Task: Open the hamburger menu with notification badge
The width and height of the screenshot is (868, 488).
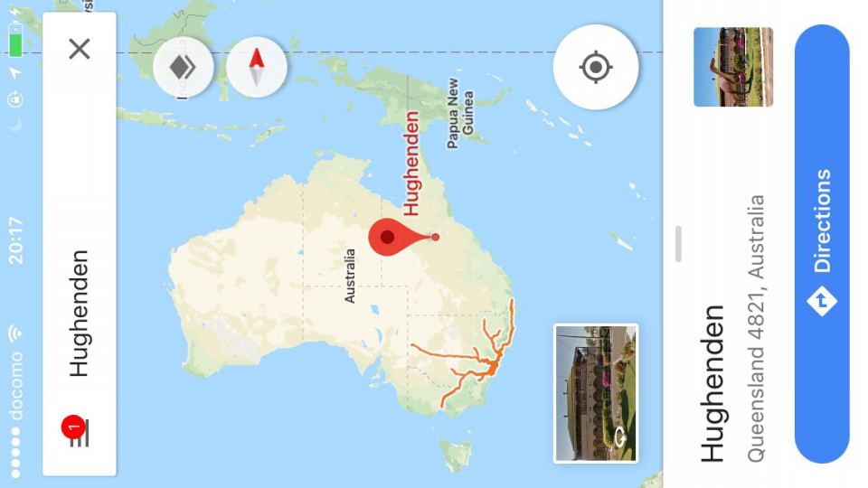Action: pos(76,431)
